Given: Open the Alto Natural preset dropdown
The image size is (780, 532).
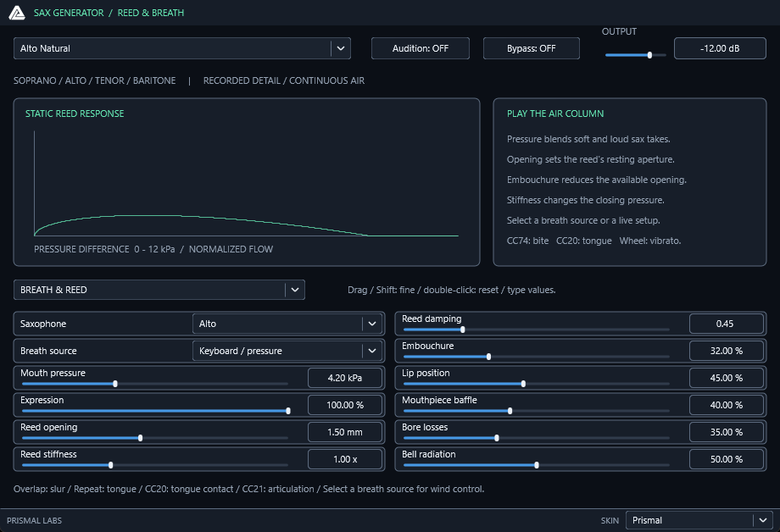Looking at the screenshot, I should (x=182, y=48).
